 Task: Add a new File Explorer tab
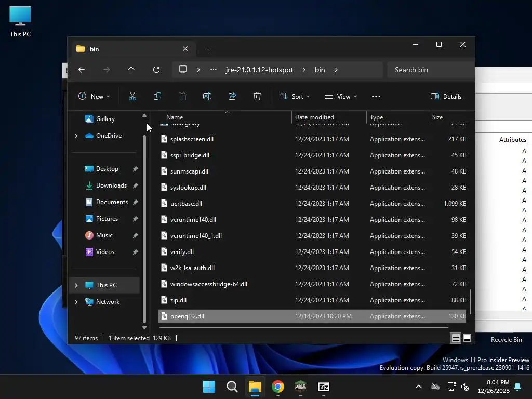(208, 49)
